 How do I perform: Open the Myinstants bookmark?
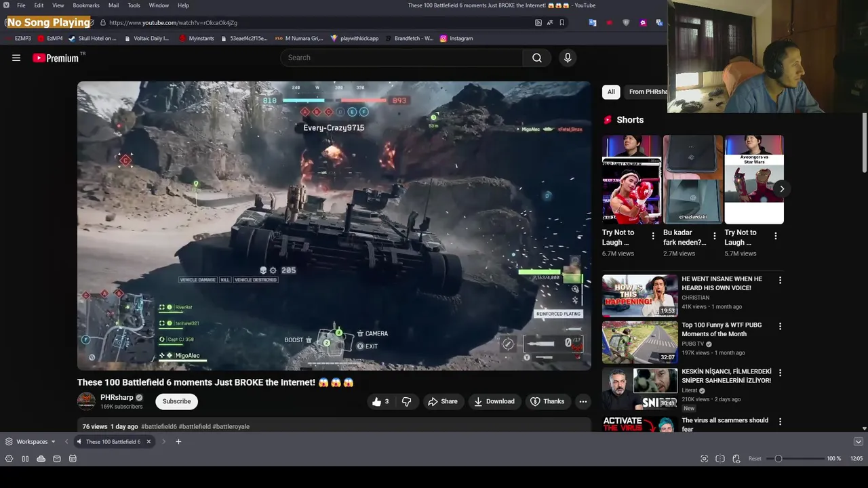[197, 39]
